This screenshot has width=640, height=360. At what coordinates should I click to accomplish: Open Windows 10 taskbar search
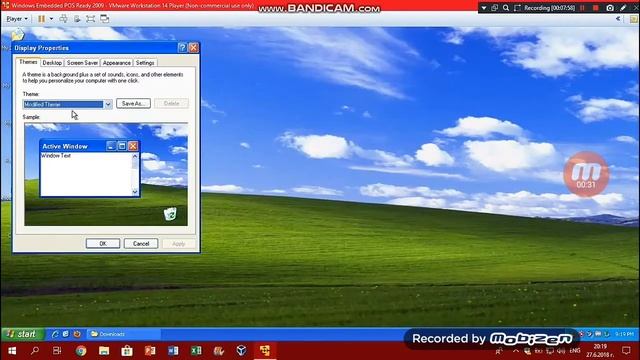pyautogui.click(x=35, y=351)
